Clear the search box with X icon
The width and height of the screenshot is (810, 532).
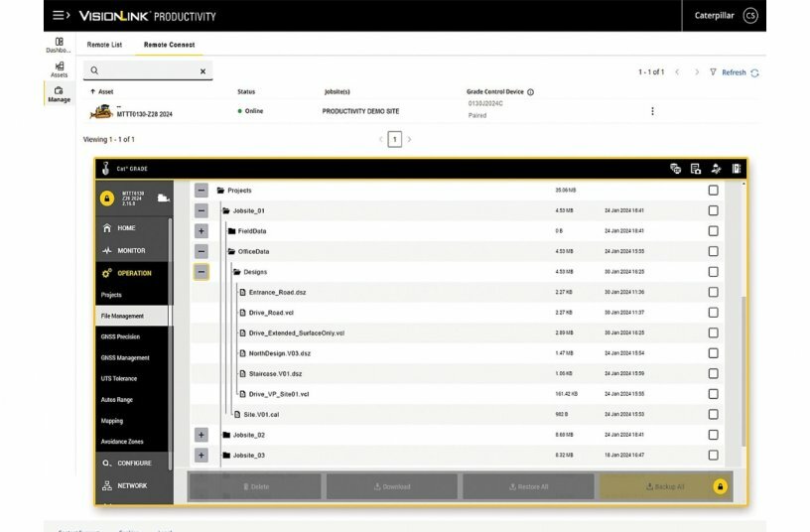[203, 71]
